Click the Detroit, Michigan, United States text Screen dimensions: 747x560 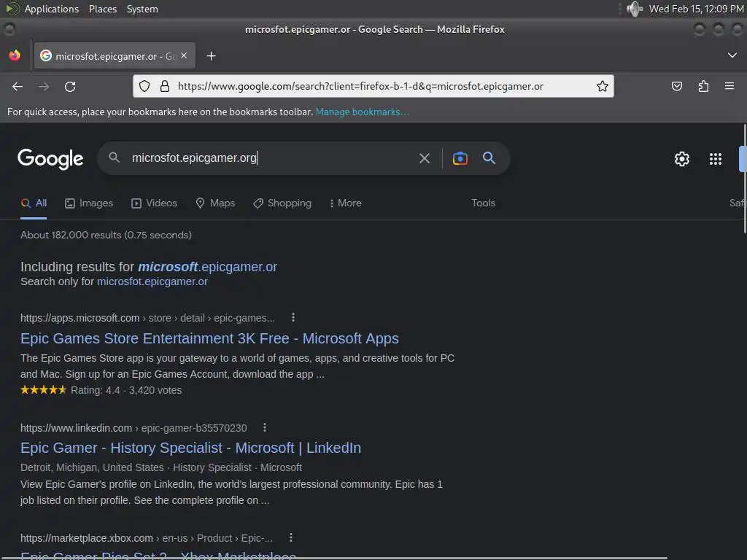(x=92, y=467)
